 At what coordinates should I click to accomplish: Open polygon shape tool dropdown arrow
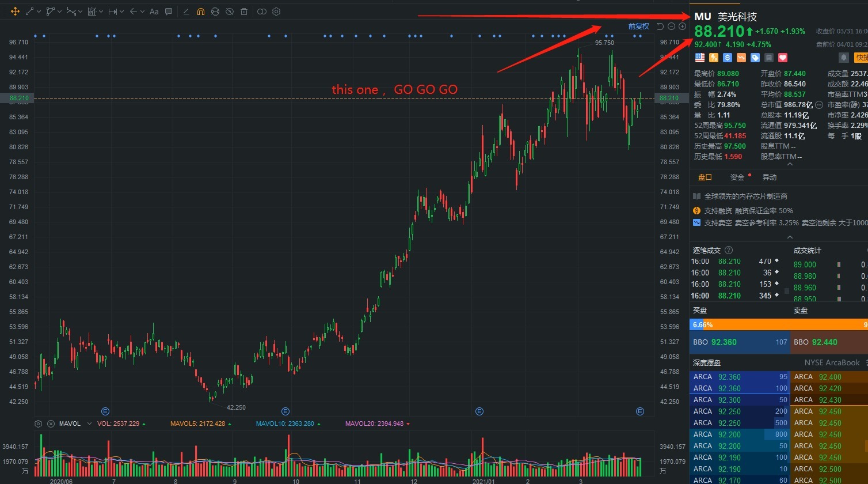[x=59, y=12]
